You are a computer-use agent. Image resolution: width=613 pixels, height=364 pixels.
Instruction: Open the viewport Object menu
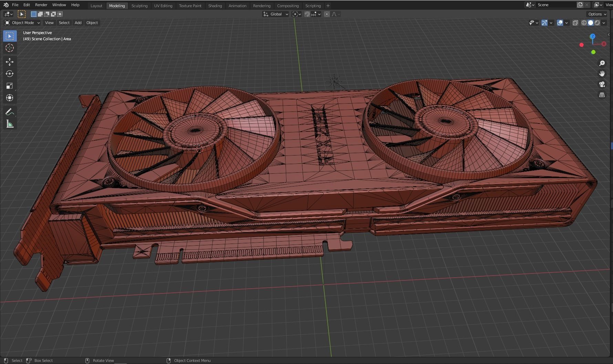[x=92, y=23]
